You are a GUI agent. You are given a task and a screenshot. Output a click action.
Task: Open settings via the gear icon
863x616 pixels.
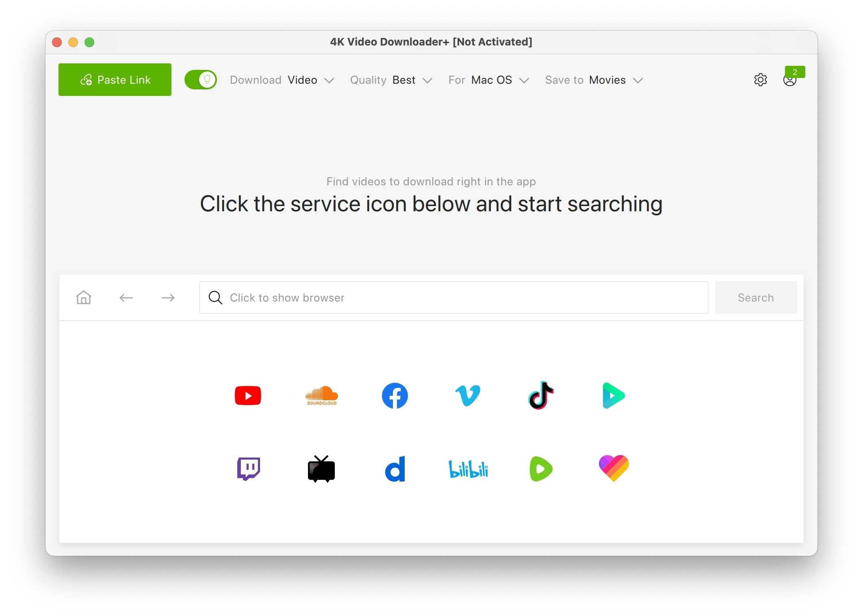coord(760,79)
